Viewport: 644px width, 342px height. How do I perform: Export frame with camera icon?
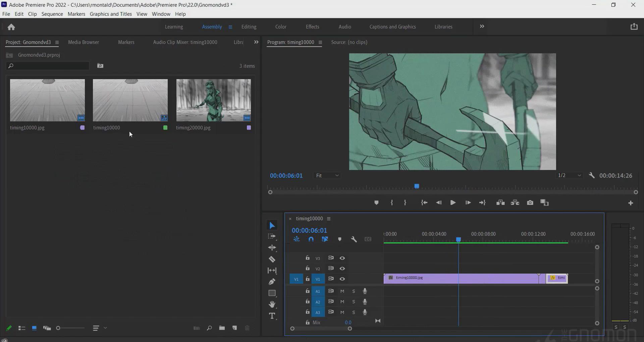[x=530, y=203]
